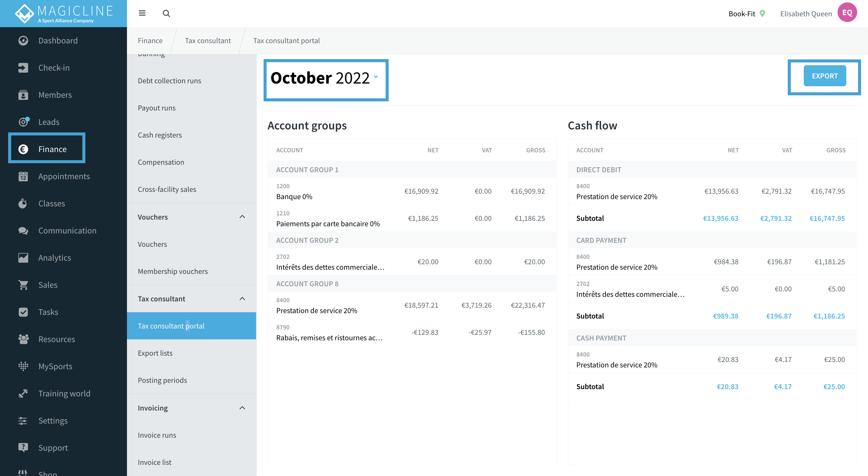Viewport: 868px width, 476px height.
Task: Click the Check-in arrow icon
Action: pyautogui.click(x=23, y=68)
